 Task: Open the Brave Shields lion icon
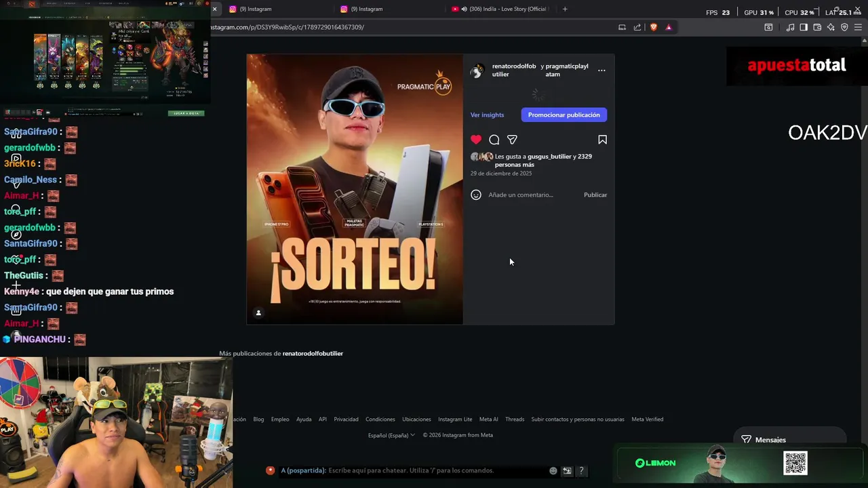[654, 27]
